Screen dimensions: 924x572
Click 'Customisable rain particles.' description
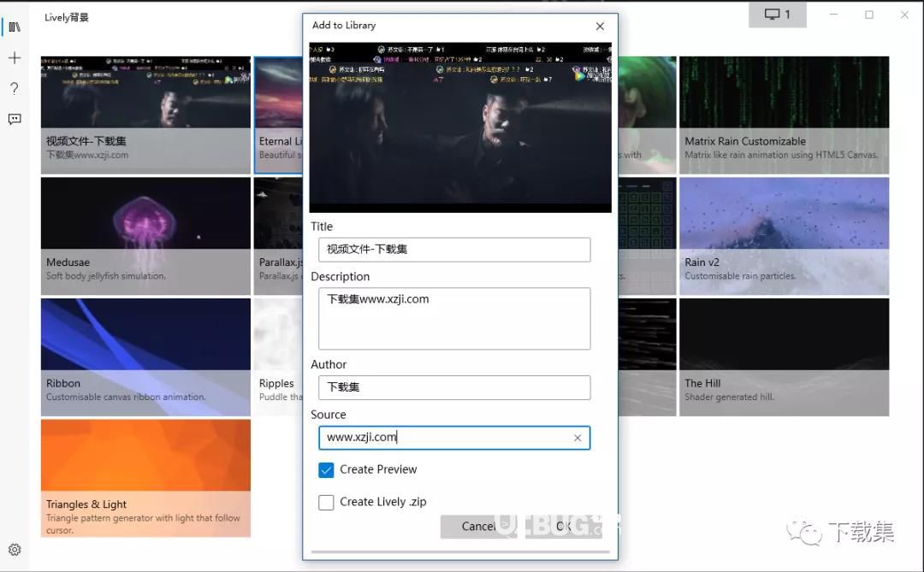pos(740,275)
